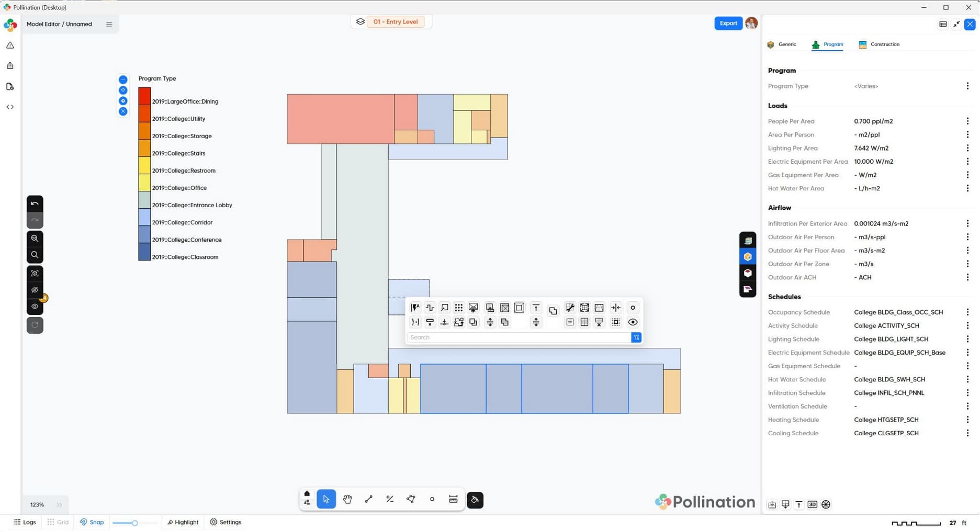This screenshot has width=980, height=532.
Task: Switch to the Construction tab
Action: 879,44
